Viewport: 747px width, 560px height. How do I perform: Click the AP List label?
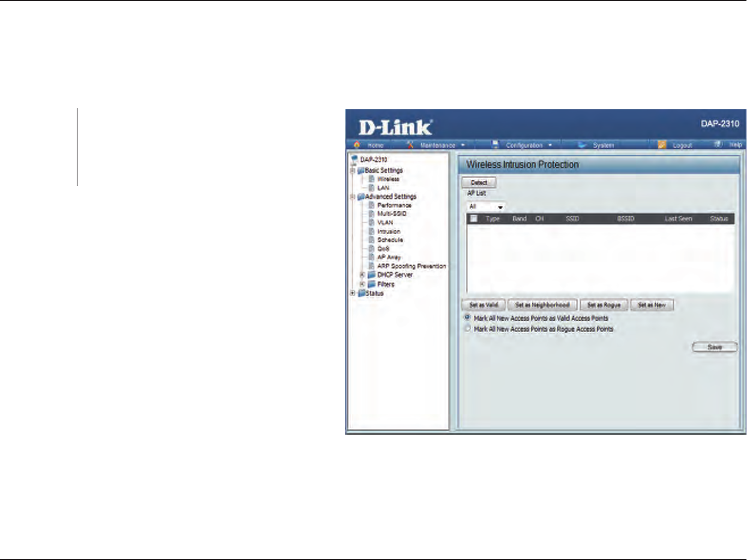click(476, 193)
